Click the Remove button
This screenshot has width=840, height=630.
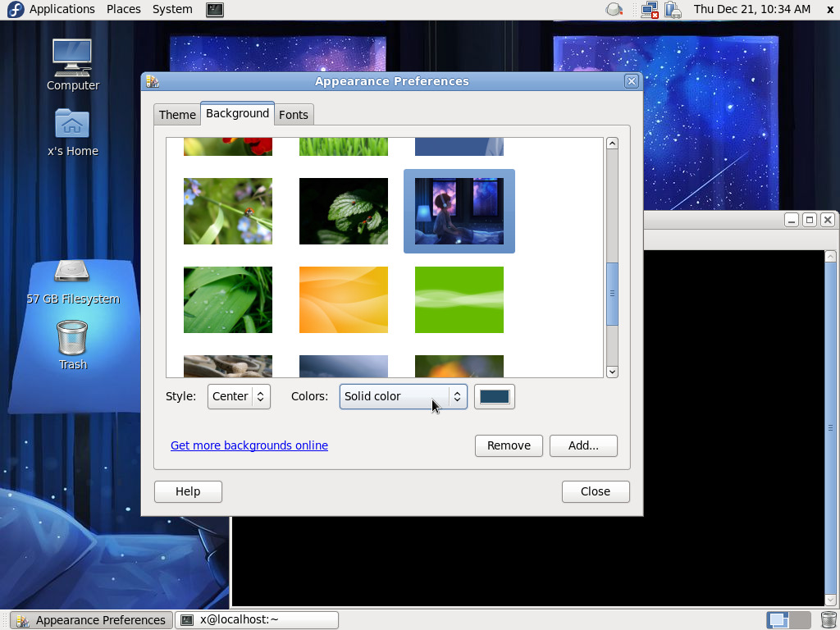509,445
